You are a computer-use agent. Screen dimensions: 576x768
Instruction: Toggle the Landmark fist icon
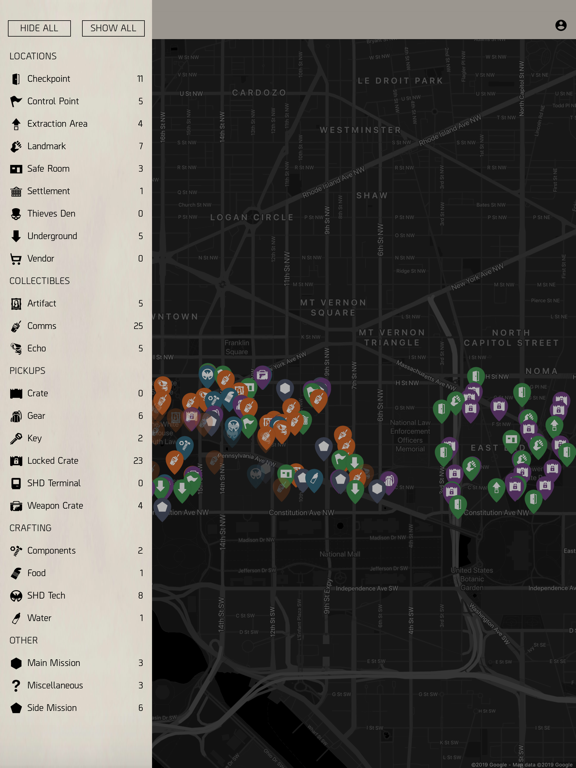(x=16, y=146)
